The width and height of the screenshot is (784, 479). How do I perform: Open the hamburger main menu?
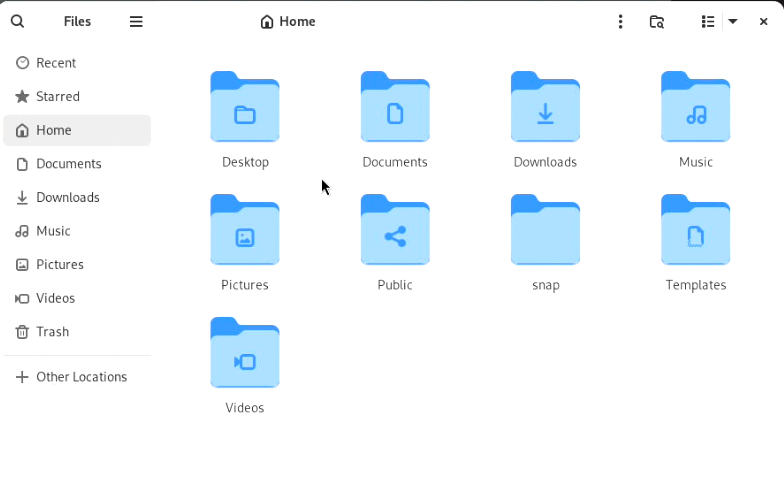tap(136, 21)
